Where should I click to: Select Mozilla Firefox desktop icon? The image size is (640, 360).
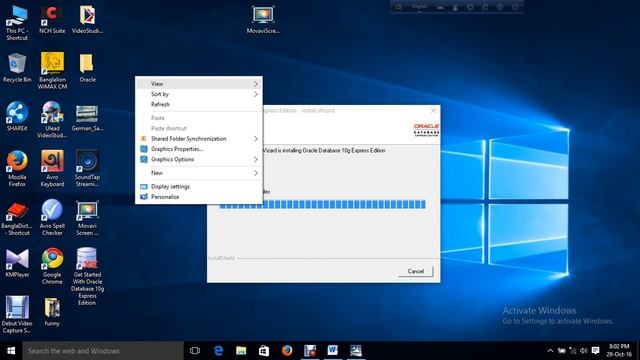pyautogui.click(x=17, y=169)
